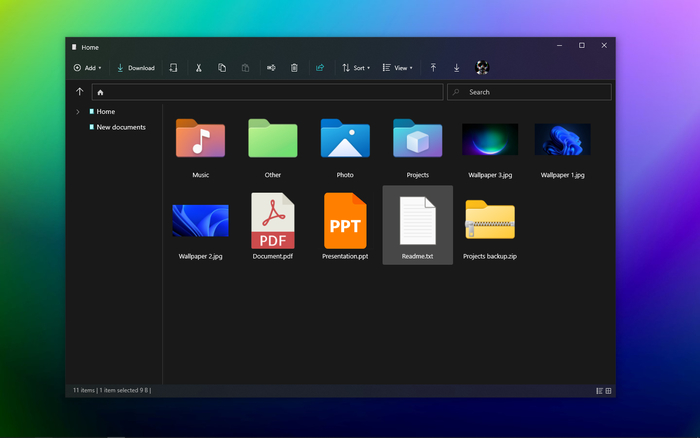Click the Copy icon in toolbar
The width and height of the screenshot is (700, 438).
[x=222, y=68]
